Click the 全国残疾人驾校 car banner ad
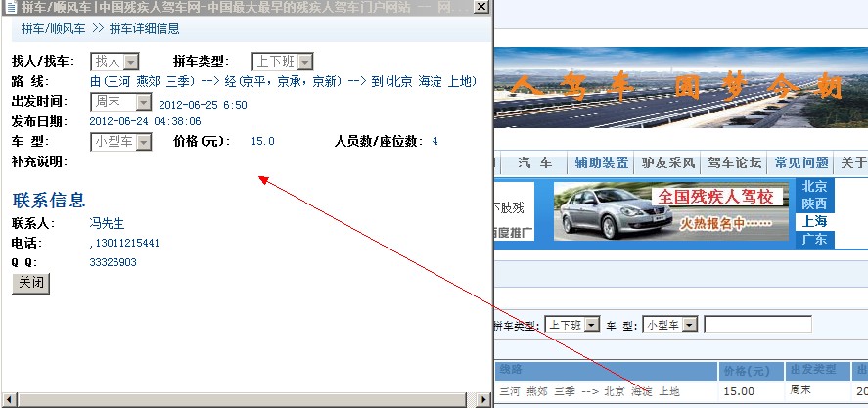This screenshot has width=868, height=408. (x=671, y=212)
